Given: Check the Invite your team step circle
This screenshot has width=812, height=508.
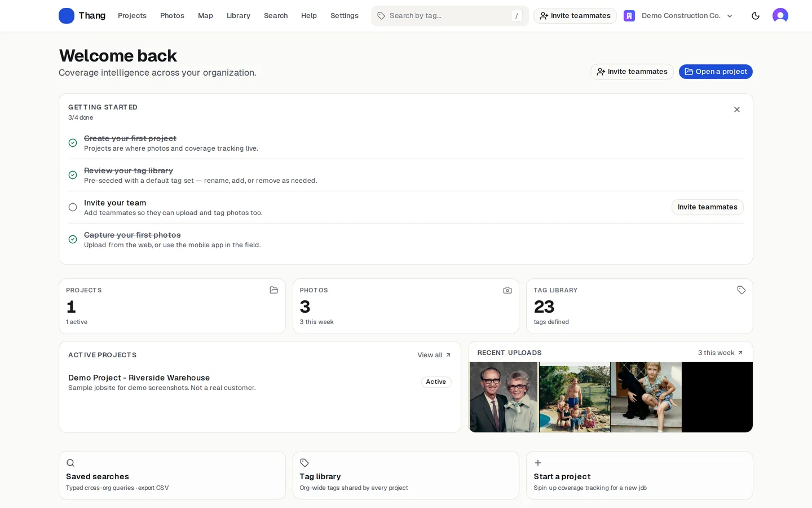Looking at the screenshot, I should [73, 207].
